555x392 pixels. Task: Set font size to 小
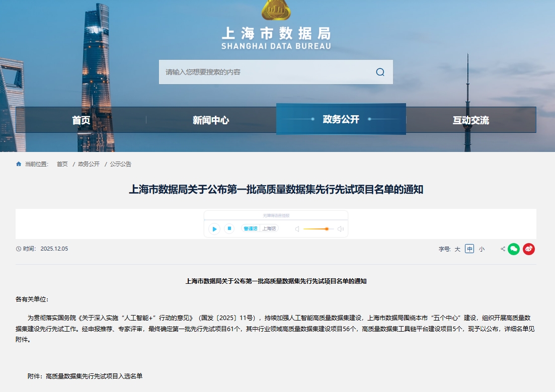pyautogui.click(x=482, y=249)
